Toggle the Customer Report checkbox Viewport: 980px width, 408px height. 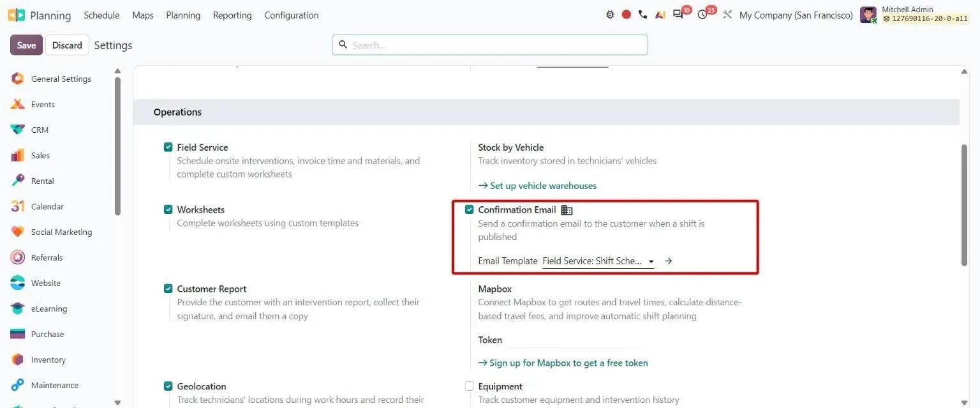(168, 289)
